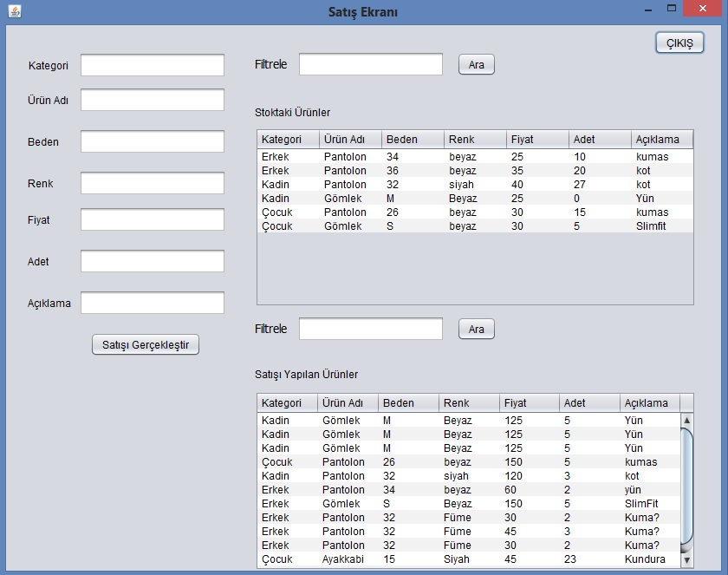This screenshot has height=575, width=728.
Task: Click the Satışı Gerçekleştir button
Action: pyautogui.click(x=146, y=344)
